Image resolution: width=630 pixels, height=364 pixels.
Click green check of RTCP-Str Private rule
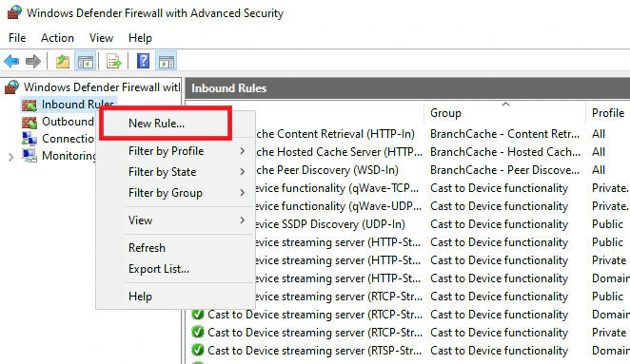pyautogui.click(x=198, y=333)
